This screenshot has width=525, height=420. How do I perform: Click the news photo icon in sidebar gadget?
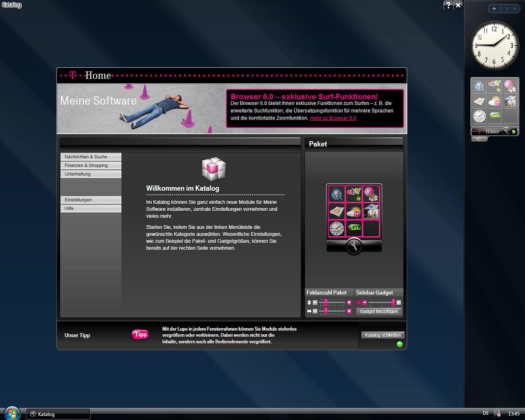510,101
